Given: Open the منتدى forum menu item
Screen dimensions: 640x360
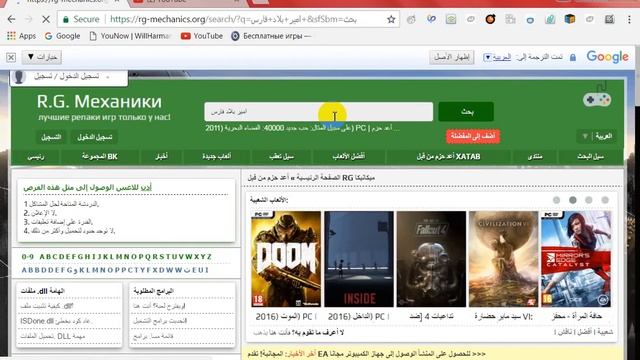Looking at the screenshot, I should (535, 157).
